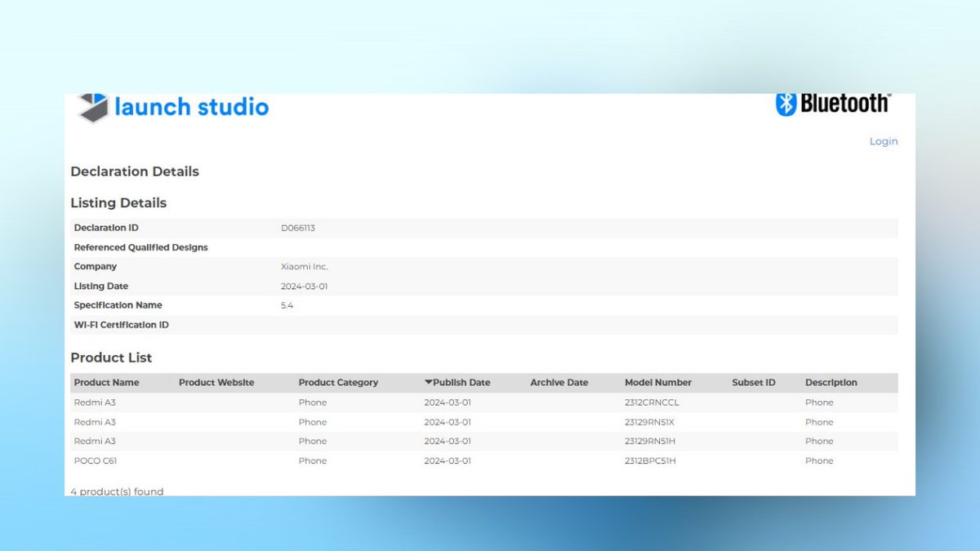
Task: Sort by Description column header
Action: click(x=831, y=382)
